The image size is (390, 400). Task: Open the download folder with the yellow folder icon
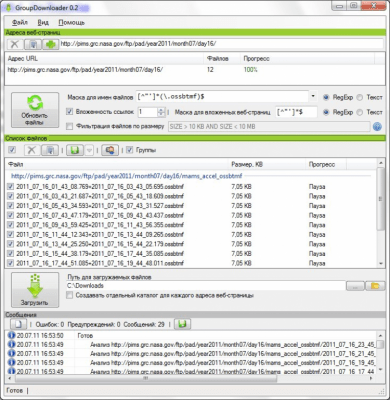pyautogui.click(x=375, y=286)
